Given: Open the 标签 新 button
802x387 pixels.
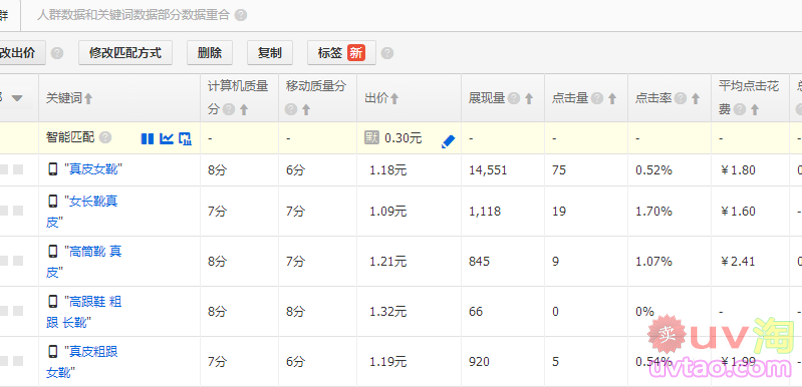Looking at the screenshot, I should tap(342, 53).
